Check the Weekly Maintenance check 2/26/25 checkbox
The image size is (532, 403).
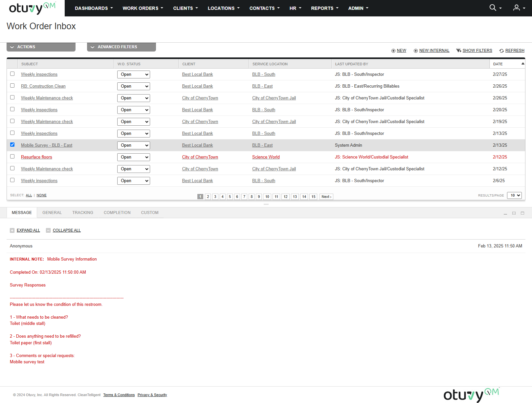pyautogui.click(x=12, y=97)
